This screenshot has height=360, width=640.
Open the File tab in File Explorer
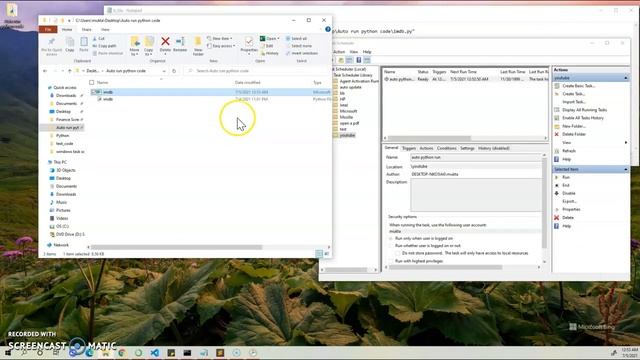tap(48, 29)
